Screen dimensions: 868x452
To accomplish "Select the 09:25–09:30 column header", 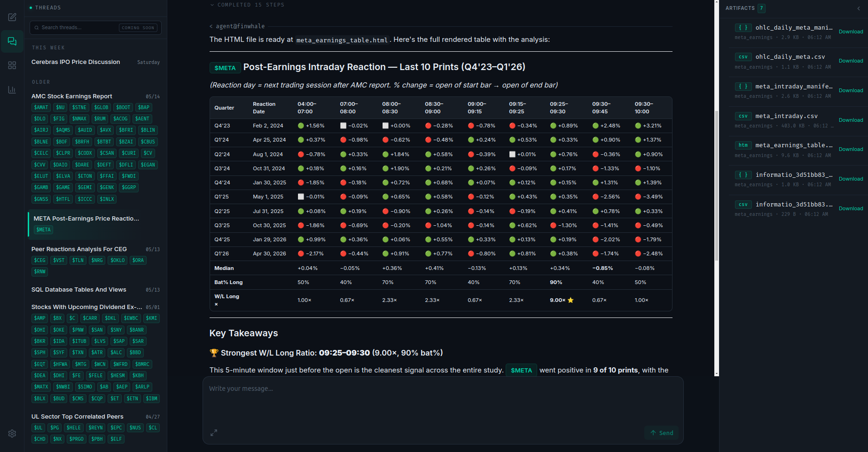I will 559,108.
